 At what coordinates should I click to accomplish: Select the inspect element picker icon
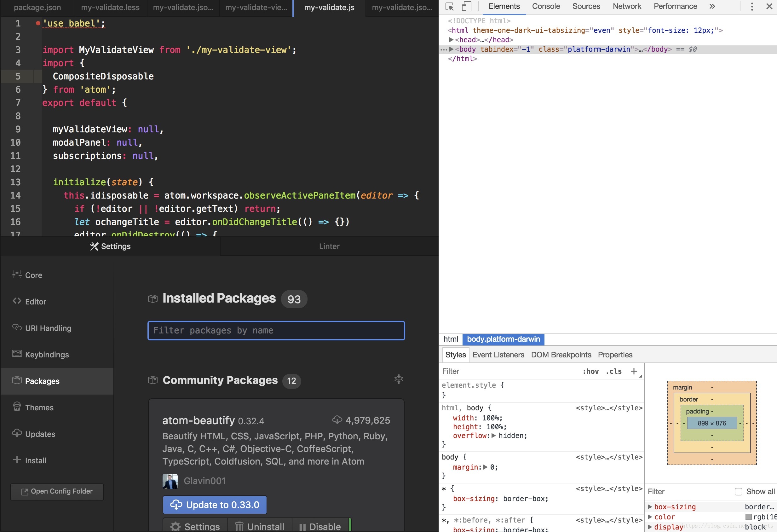click(x=450, y=7)
